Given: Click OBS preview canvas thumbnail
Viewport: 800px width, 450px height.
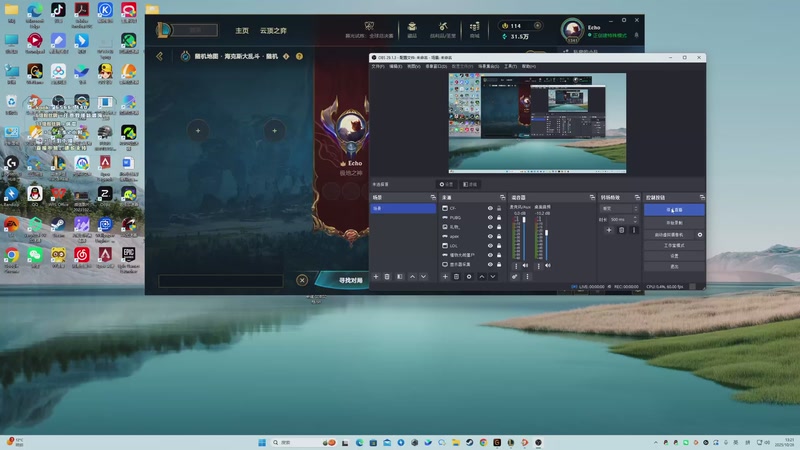Looking at the screenshot, I should point(537,123).
